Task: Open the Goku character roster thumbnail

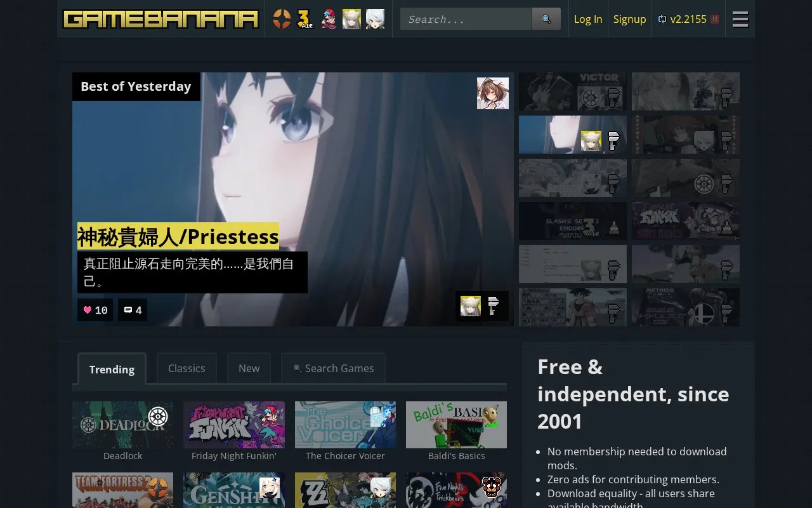Action: click(x=573, y=307)
